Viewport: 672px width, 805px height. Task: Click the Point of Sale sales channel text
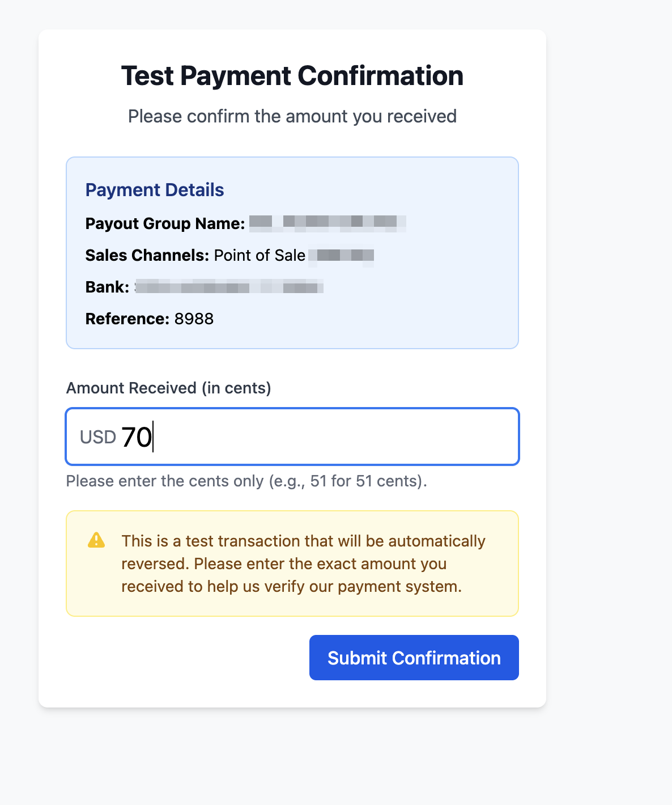[260, 255]
